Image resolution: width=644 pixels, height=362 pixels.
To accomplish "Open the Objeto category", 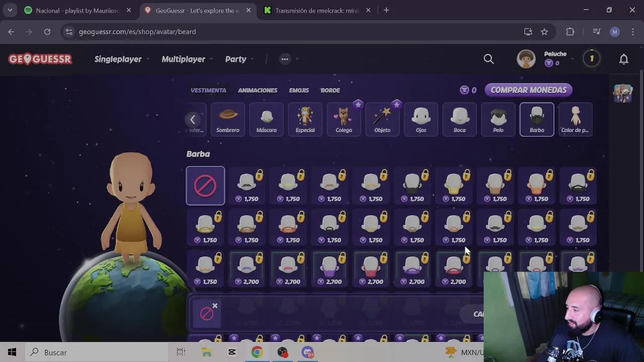I will click(x=382, y=119).
